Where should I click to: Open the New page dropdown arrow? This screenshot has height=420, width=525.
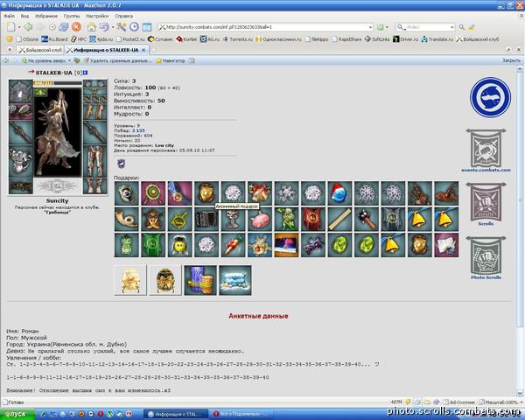point(19,27)
